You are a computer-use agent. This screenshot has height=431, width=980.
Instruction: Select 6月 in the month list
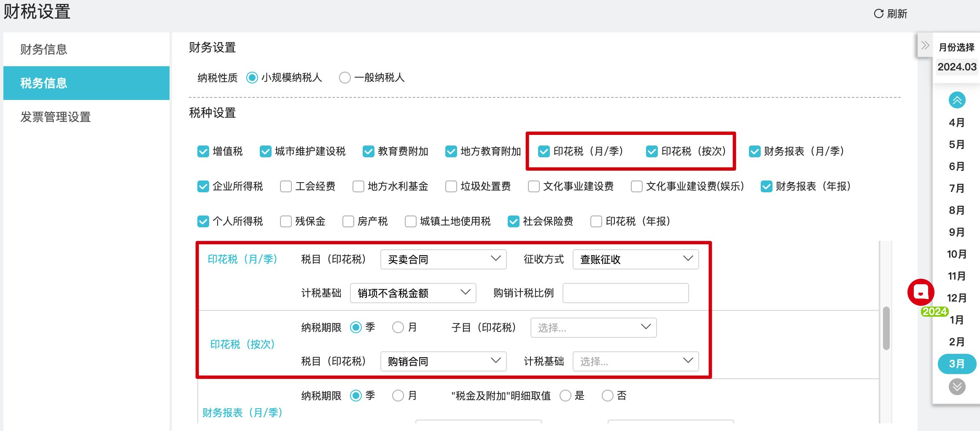[956, 167]
